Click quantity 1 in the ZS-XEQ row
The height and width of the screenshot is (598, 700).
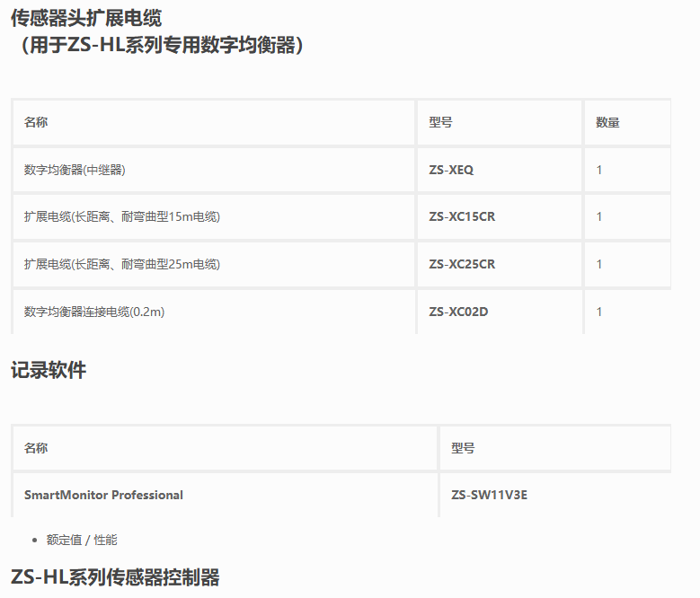[599, 170]
